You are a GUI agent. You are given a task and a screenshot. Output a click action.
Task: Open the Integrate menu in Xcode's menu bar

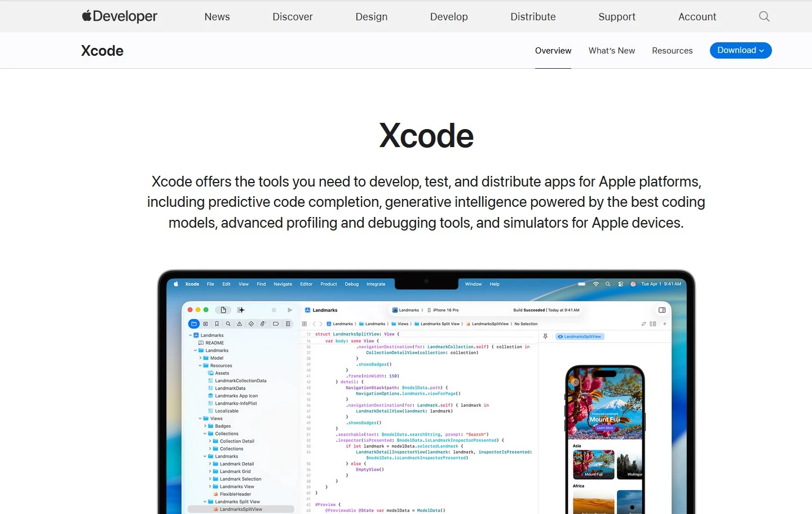point(376,284)
